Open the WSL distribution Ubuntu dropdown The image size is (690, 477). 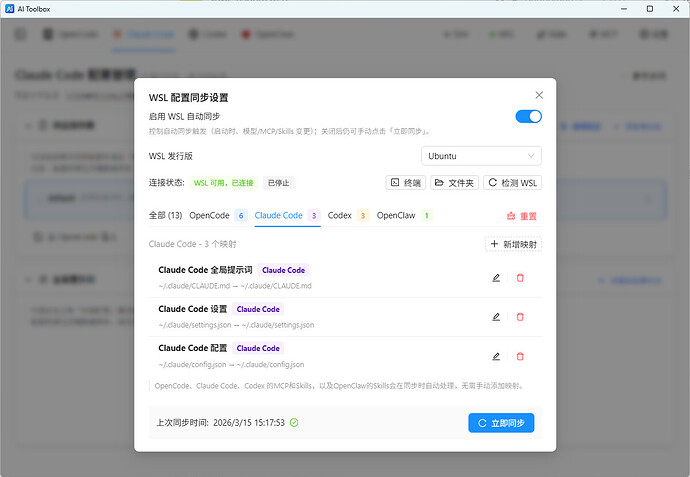tap(481, 156)
